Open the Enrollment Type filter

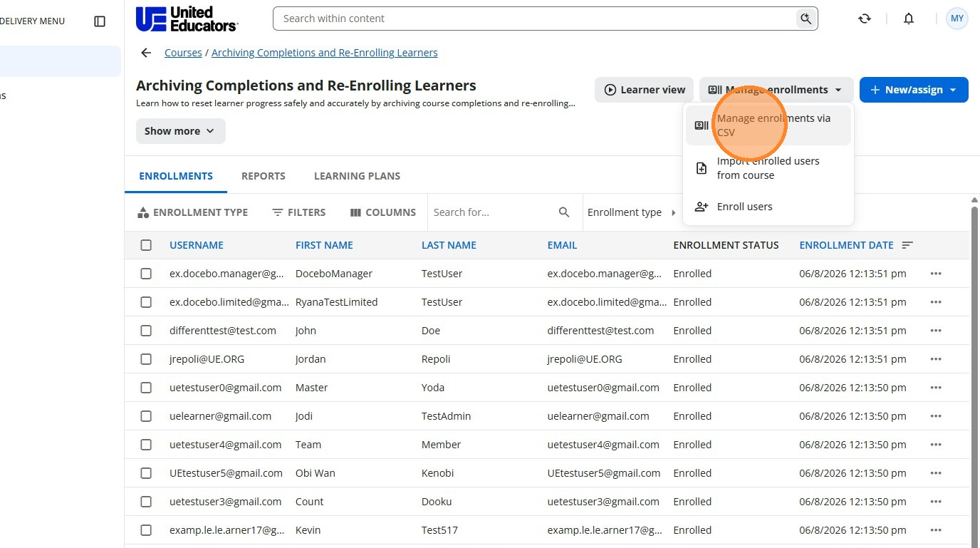pos(192,212)
